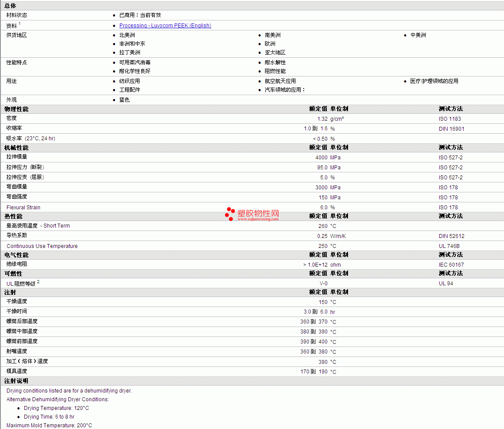Select the 已商用：当前有效 status text

(140, 15)
